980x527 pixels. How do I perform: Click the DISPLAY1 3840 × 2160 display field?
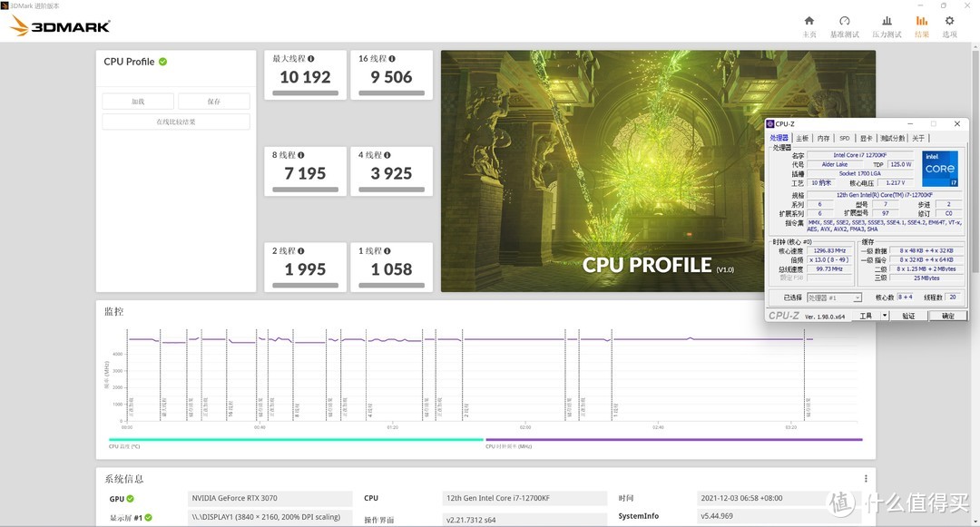[270, 517]
